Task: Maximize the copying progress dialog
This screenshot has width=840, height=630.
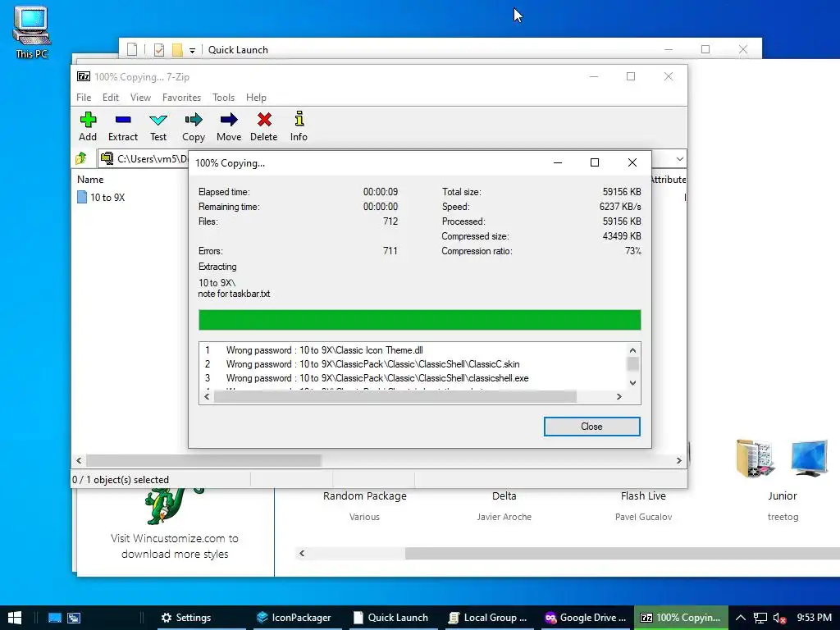Action: click(595, 163)
